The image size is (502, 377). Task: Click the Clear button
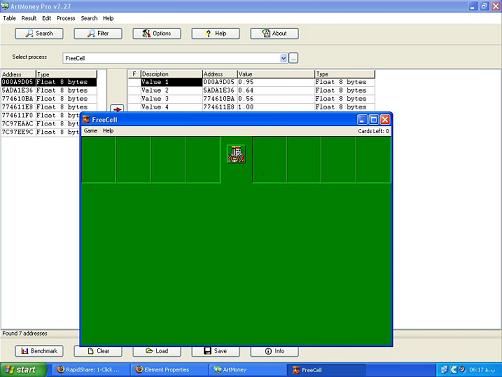(98, 351)
